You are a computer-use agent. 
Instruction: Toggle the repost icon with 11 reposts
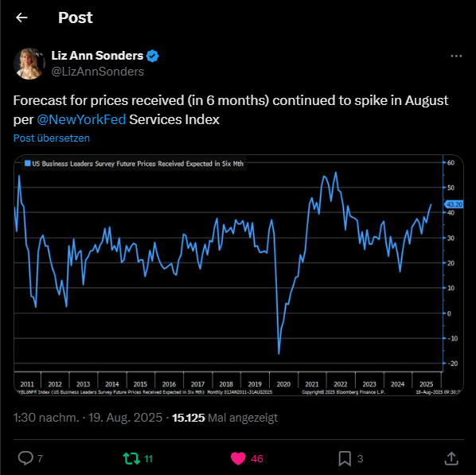131,458
